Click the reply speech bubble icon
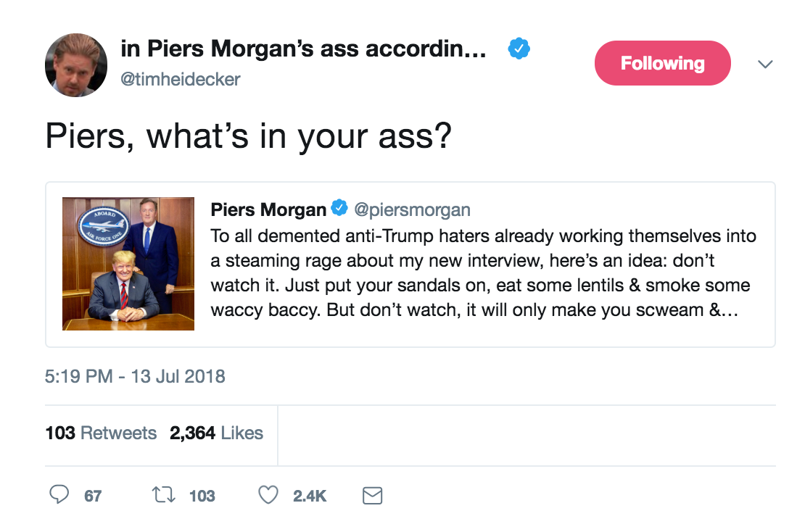Screen dimensions: 805x532 click(59, 496)
